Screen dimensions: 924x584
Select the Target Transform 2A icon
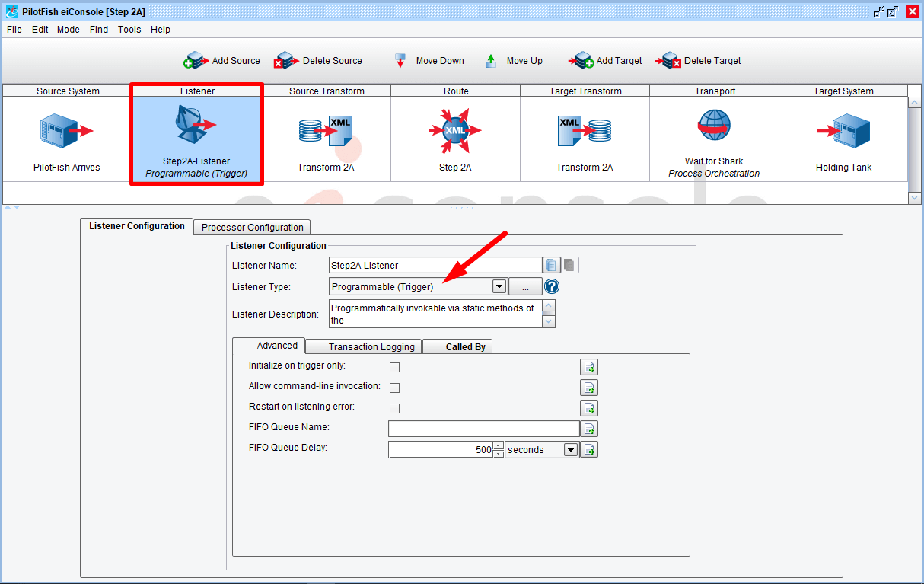pos(585,131)
